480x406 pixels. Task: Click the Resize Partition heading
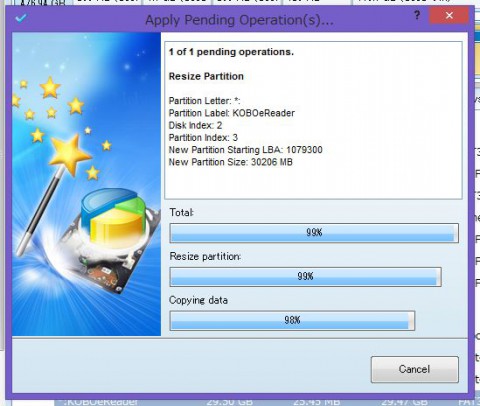[x=206, y=76]
